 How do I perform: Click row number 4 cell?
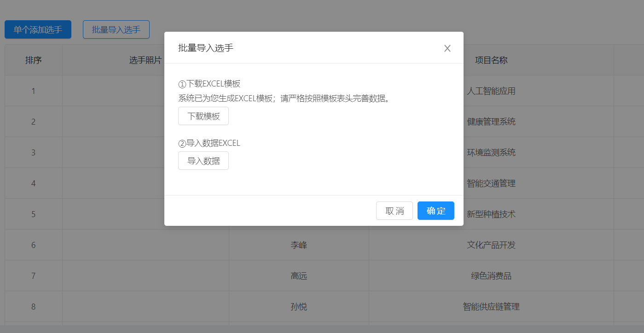click(34, 183)
